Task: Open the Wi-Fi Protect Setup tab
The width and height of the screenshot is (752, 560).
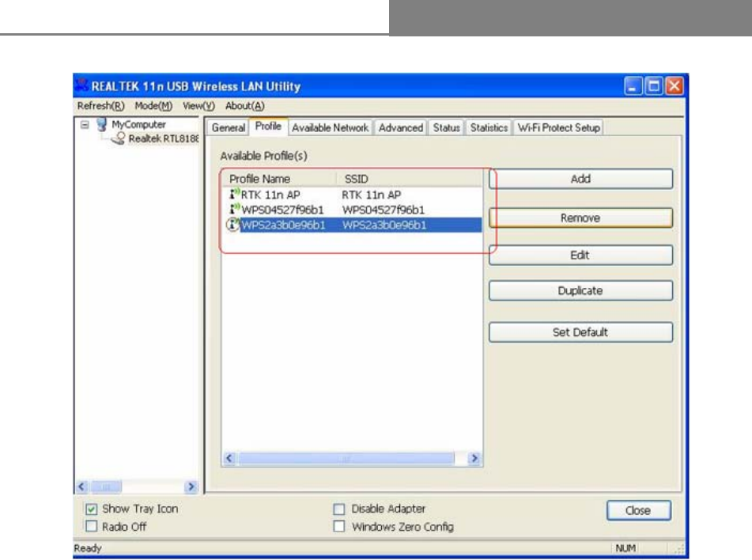Action: point(559,127)
